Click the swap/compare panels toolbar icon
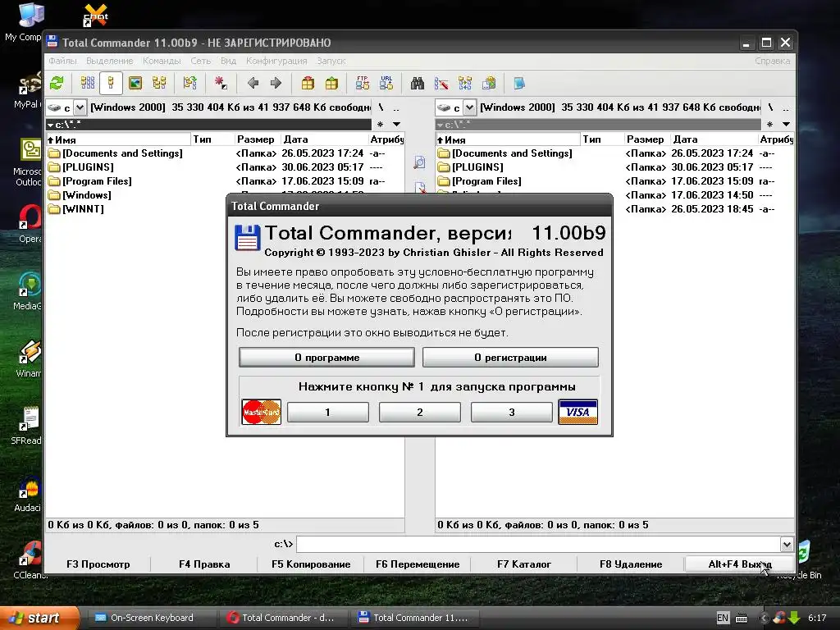The image size is (840, 630). [190, 83]
